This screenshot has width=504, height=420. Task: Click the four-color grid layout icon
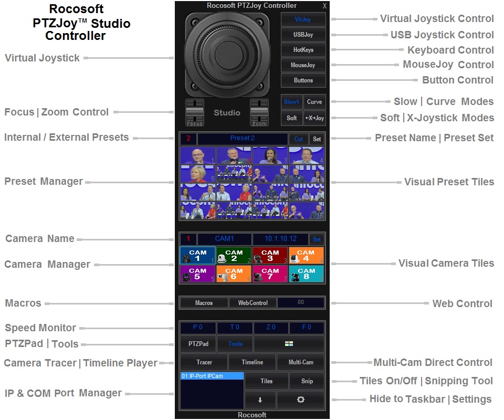coord(289,344)
